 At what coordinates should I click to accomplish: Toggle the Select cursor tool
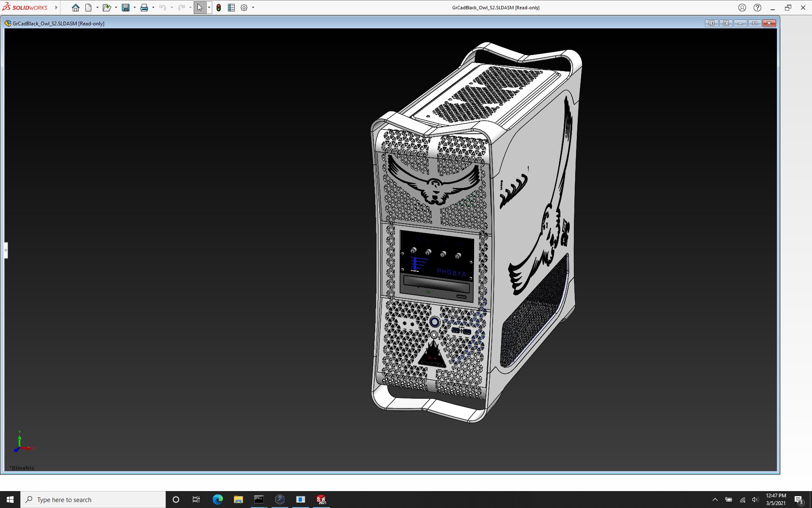(x=200, y=8)
